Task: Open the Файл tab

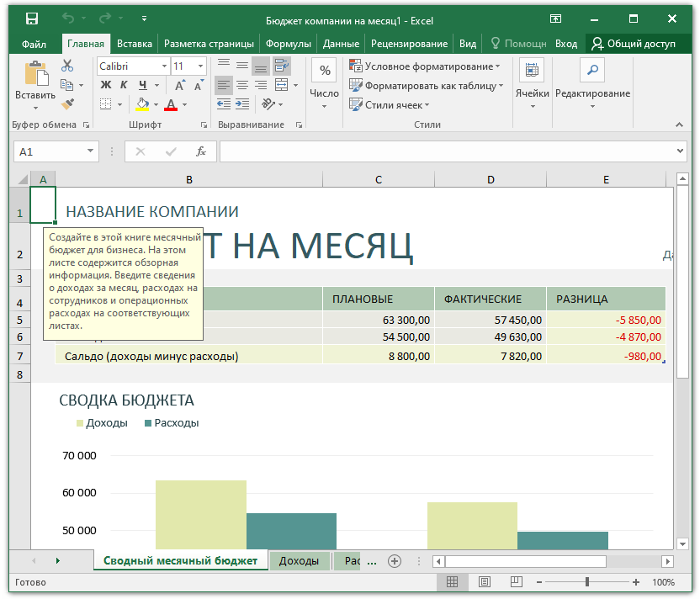Action: point(34,44)
